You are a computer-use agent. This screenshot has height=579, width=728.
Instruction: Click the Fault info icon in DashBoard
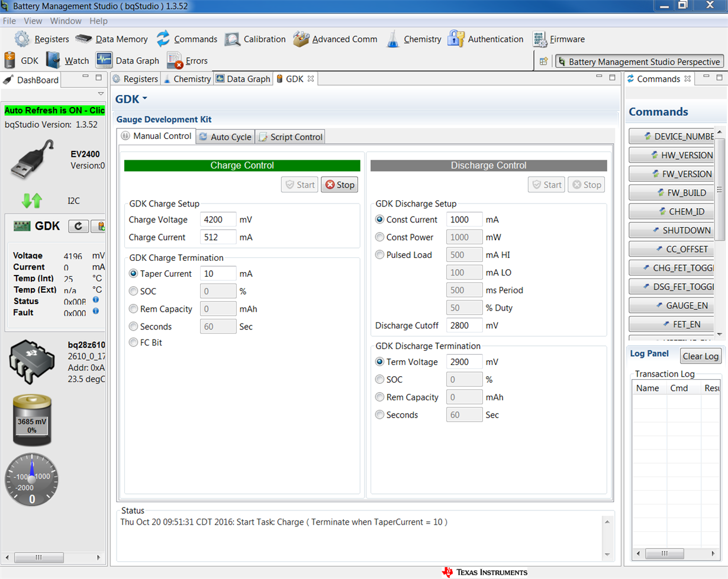pyautogui.click(x=95, y=311)
